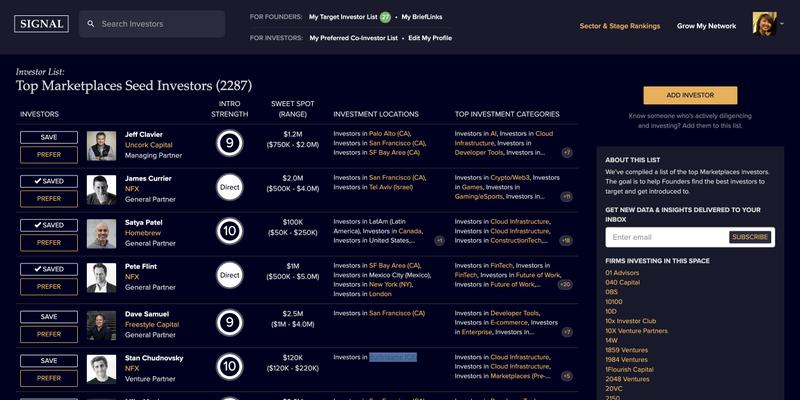Image resolution: width=800 pixels, height=400 pixels.
Task: Click the profile photo in header
Action: (x=764, y=24)
